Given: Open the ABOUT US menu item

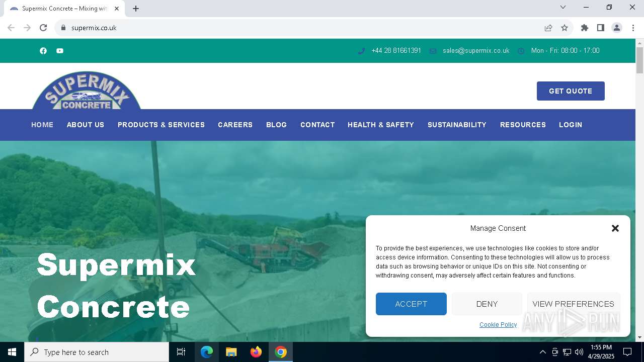Looking at the screenshot, I should pyautogui.click(x=86, y=125).
